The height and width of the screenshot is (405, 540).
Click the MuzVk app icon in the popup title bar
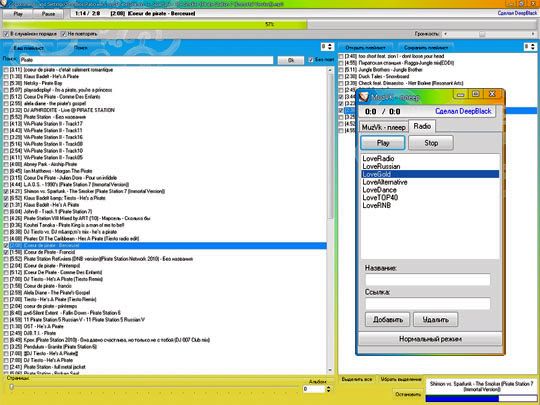[364, 97]
